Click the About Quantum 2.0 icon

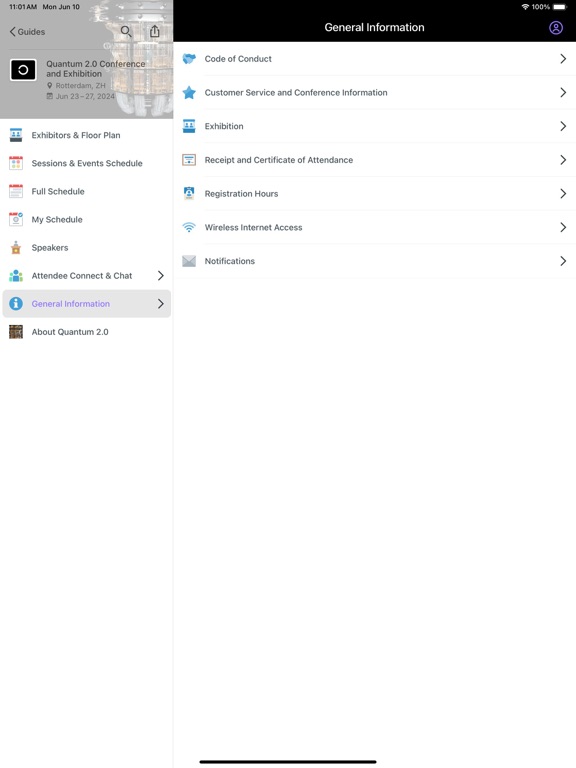pyautogui.click(x=16, y=332)
